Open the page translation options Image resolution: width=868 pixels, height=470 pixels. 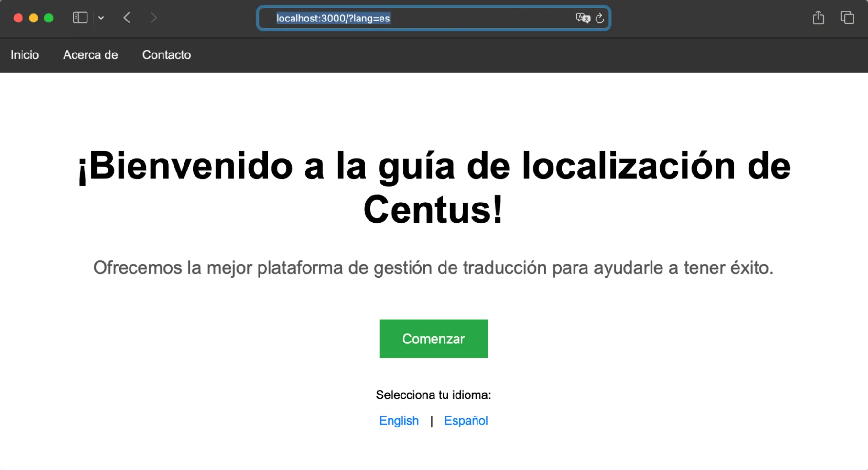582,18
